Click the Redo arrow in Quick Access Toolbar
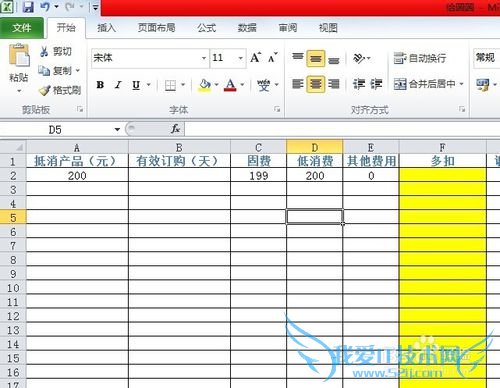The height and width of the screenshot is (388, 500). [70, 7]
